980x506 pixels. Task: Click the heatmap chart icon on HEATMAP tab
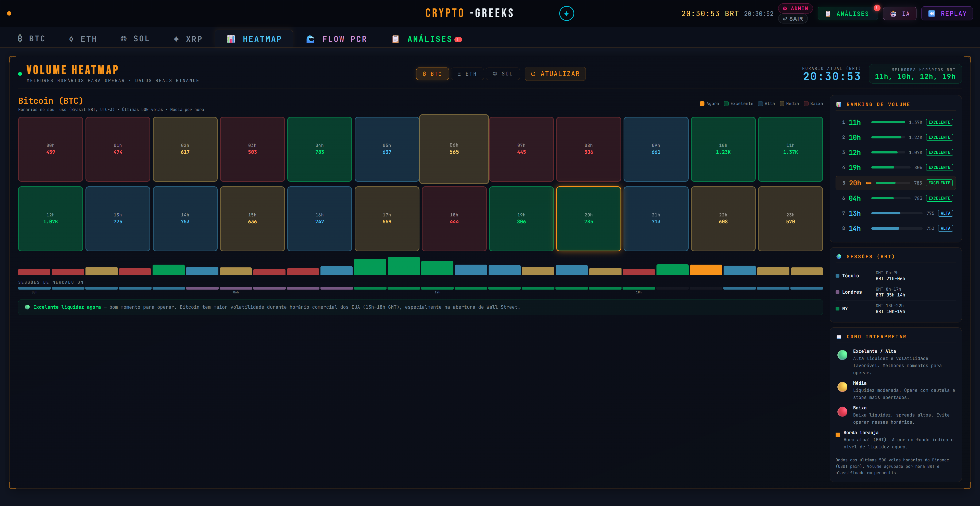click(231, 39)
